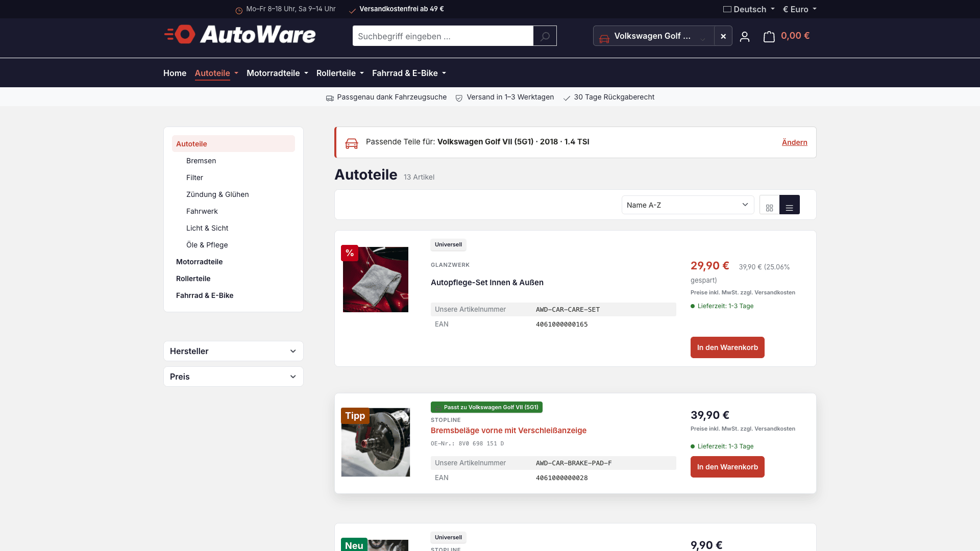Open the Name A-Z sort dropdown
980x551 pixels.
point(688,205)
